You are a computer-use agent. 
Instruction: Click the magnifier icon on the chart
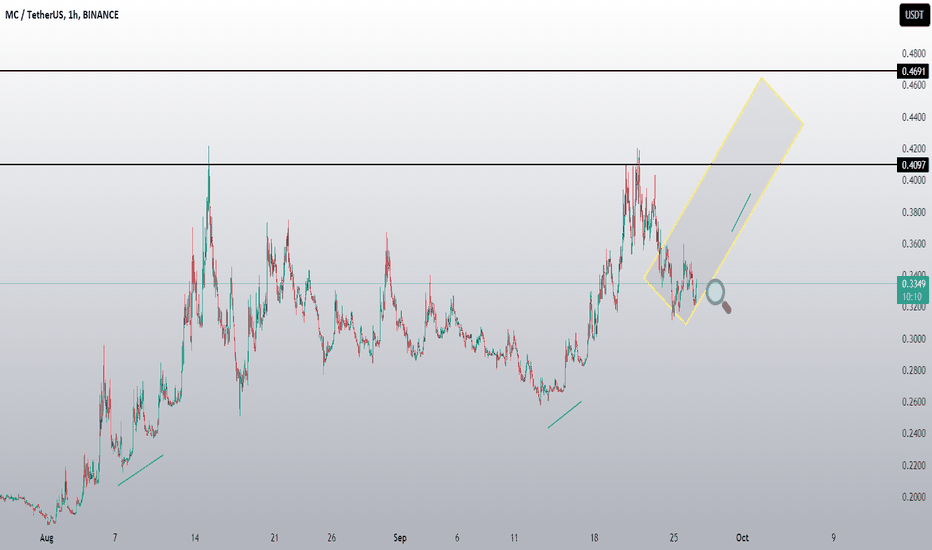(718, 296)
